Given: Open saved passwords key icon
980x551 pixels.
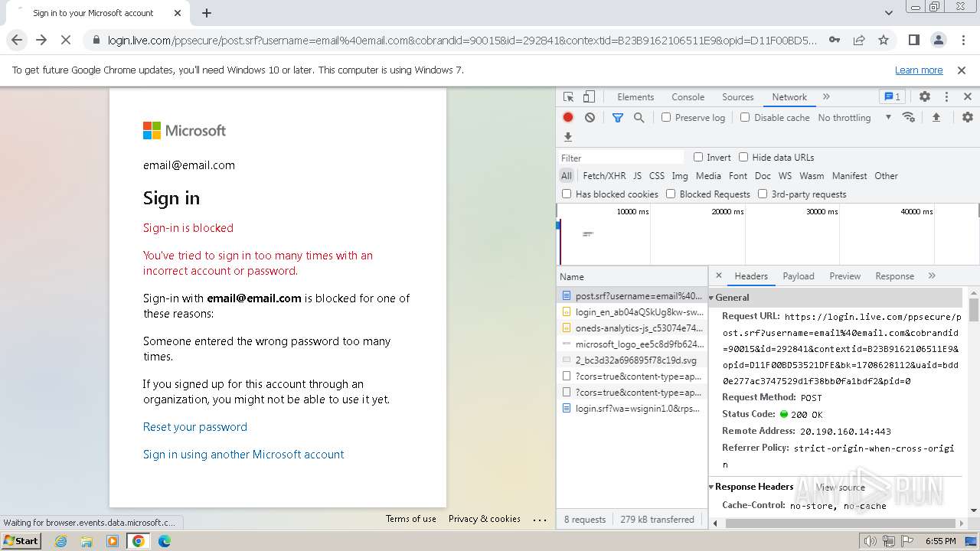Looking at the screenshot, I should tap(835, 40).
